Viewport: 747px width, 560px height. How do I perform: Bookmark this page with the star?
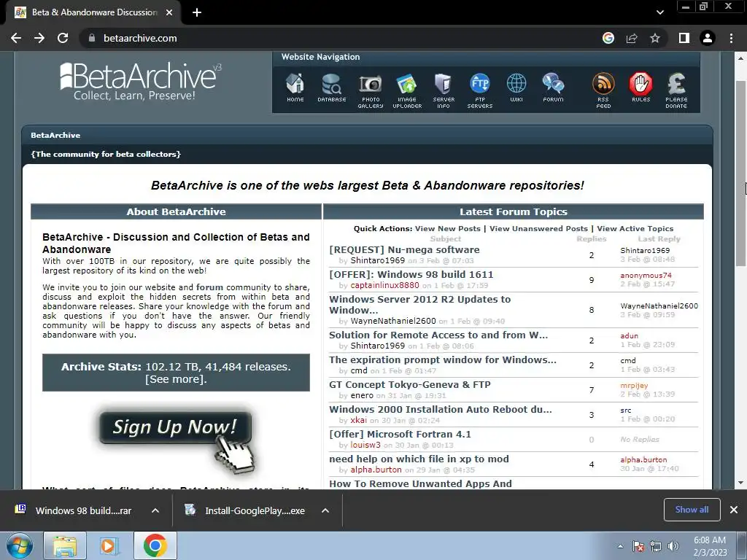[655, 38]
